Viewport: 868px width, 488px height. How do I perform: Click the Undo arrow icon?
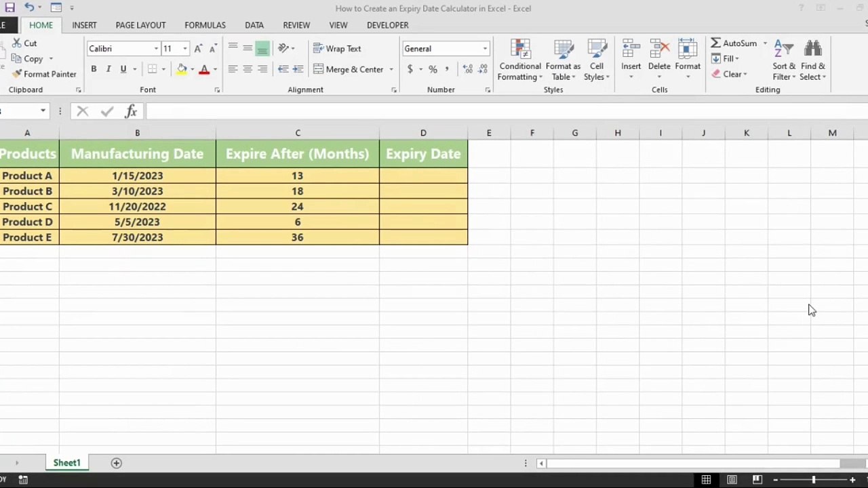(29, 7)
